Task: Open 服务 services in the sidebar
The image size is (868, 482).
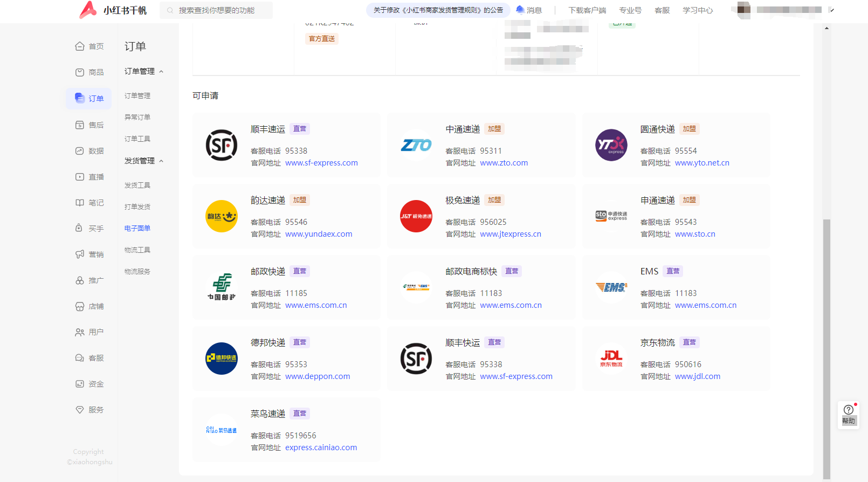Action: point(89,410)
